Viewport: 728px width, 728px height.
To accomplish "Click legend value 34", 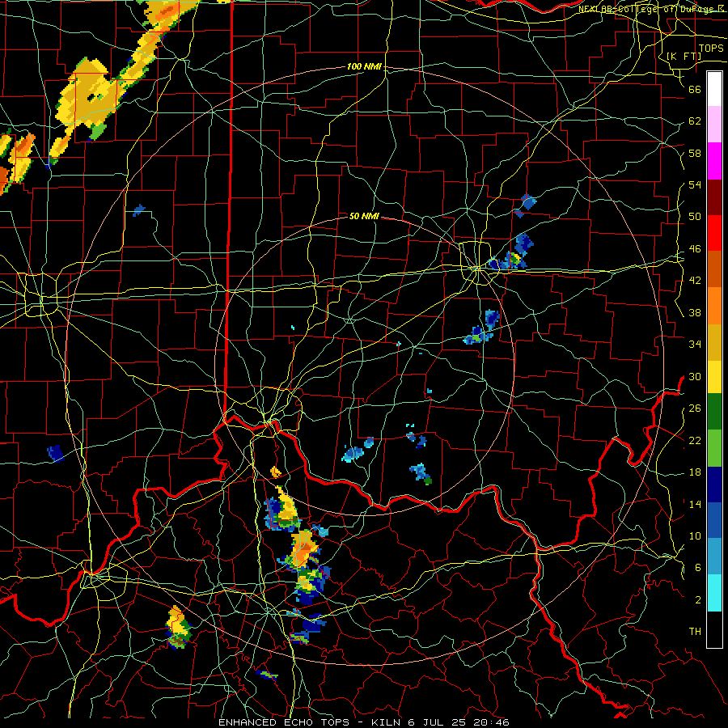I will (695, 345).
